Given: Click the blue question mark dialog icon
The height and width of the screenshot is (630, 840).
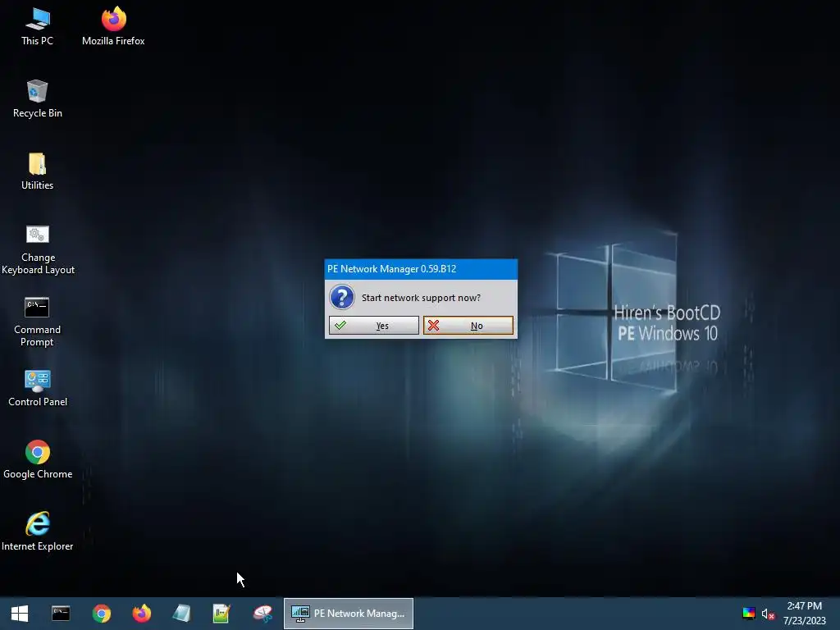Looking at the screenshot, I should tap(342, 297).
